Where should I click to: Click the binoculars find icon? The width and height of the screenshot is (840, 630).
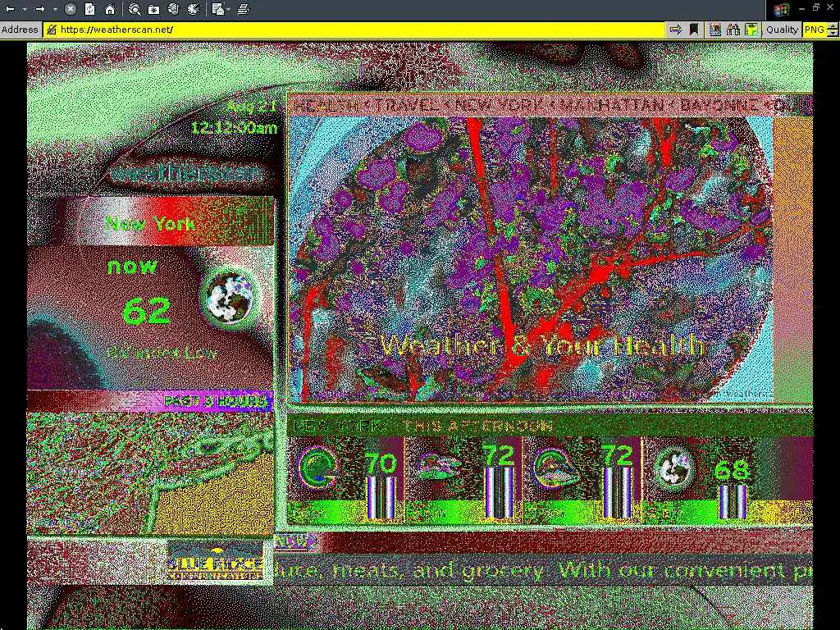[x=733, y=30]
